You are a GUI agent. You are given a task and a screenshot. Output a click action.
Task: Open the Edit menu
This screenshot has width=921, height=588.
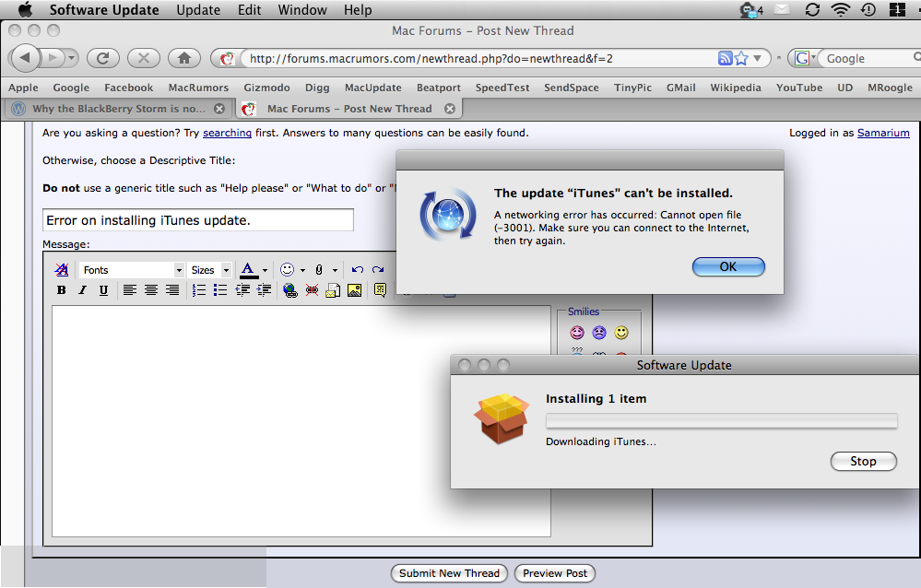[x=250, y=10]
